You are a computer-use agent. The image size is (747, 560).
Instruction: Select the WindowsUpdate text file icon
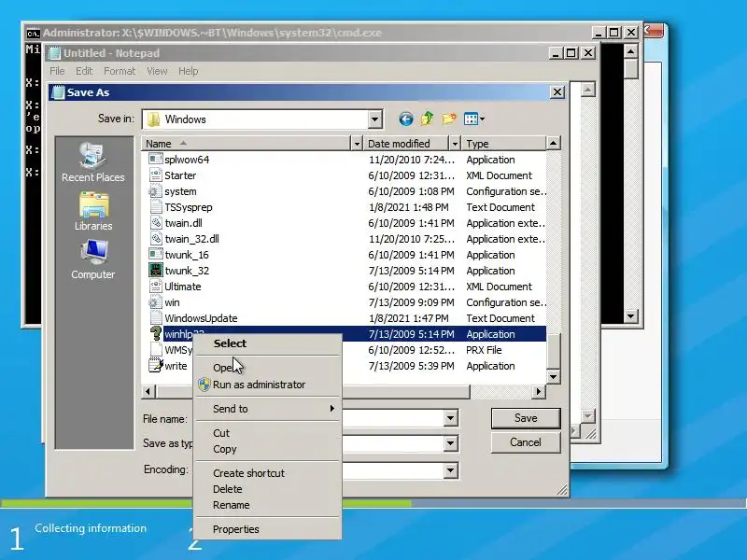coord(156,318)
